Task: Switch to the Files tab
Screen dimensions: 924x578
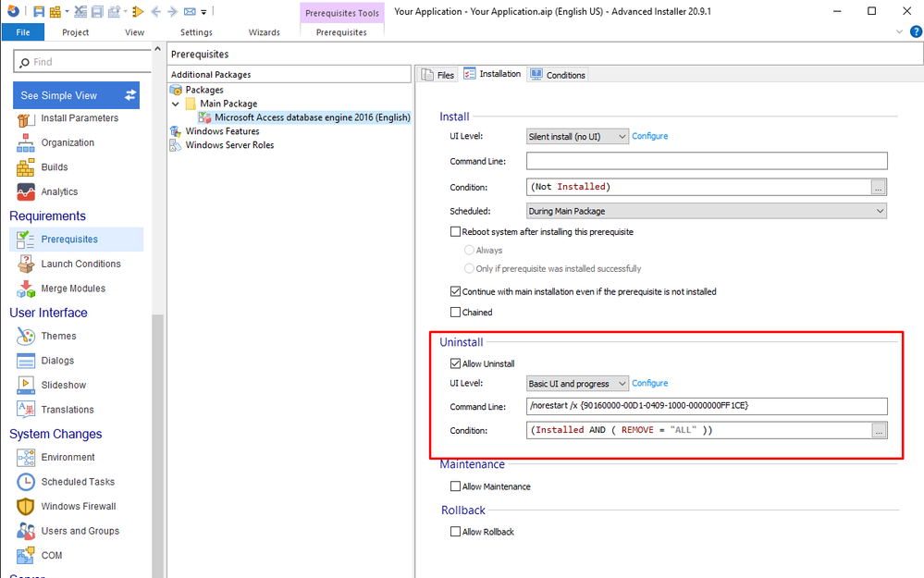Action: pyautogui.click(x=437, y=75)
